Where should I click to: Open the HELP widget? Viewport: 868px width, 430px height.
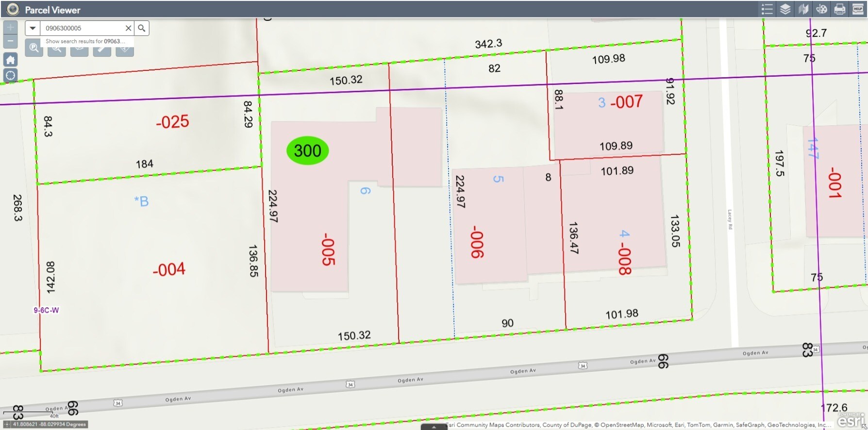[x=858, y=9]
